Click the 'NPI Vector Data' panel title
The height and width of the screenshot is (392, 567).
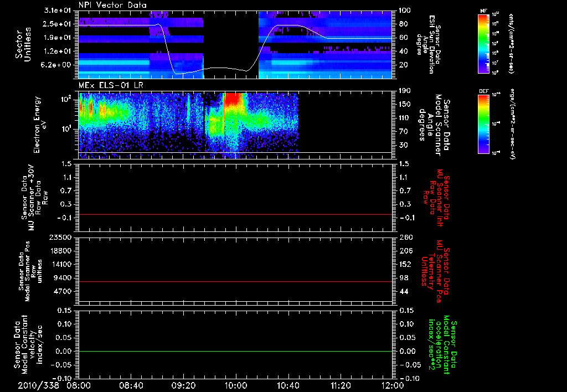coord(113,5)
